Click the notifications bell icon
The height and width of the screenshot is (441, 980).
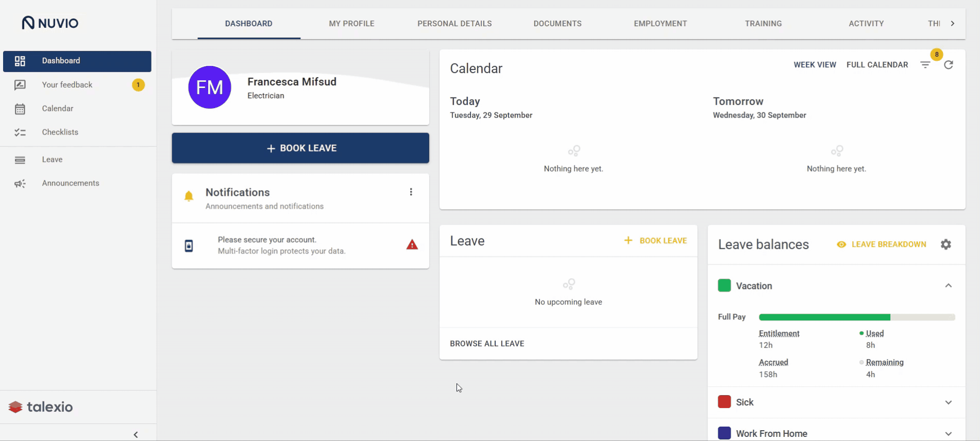[189, 196]
